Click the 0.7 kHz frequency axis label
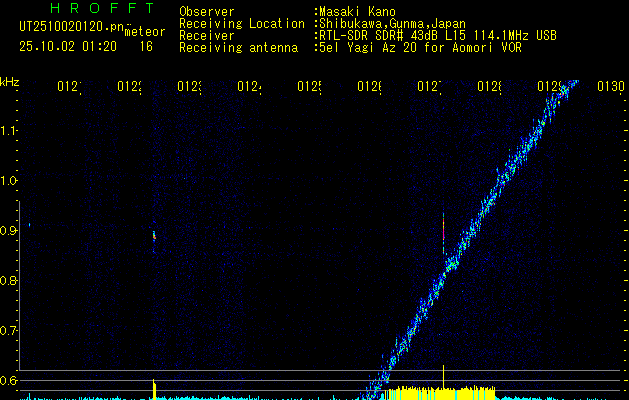The image size is (629, 400). [9, 331]
